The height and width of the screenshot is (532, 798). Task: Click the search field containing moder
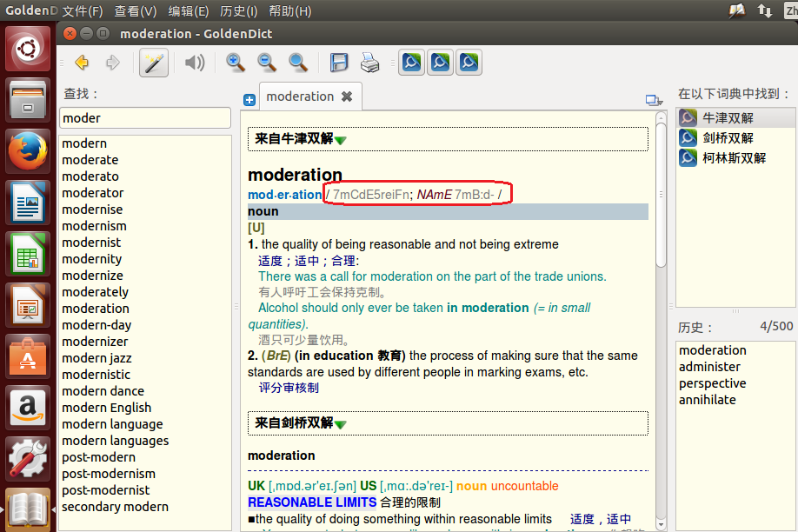pos(145,117)
